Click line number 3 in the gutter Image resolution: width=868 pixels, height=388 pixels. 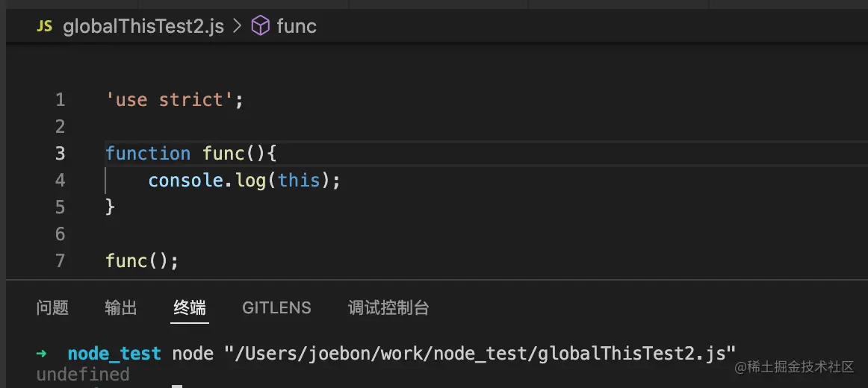60,154
